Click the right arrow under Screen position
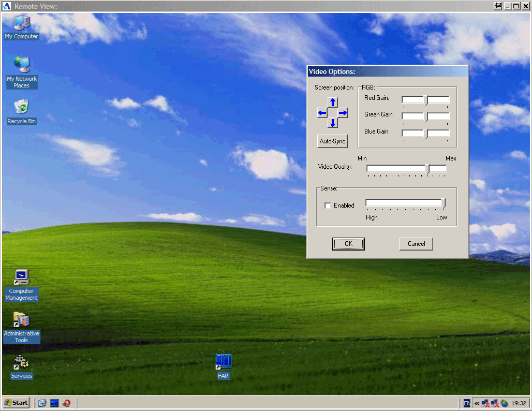Image resolution: width=532 pixels, height=411 pixels. 343,113
